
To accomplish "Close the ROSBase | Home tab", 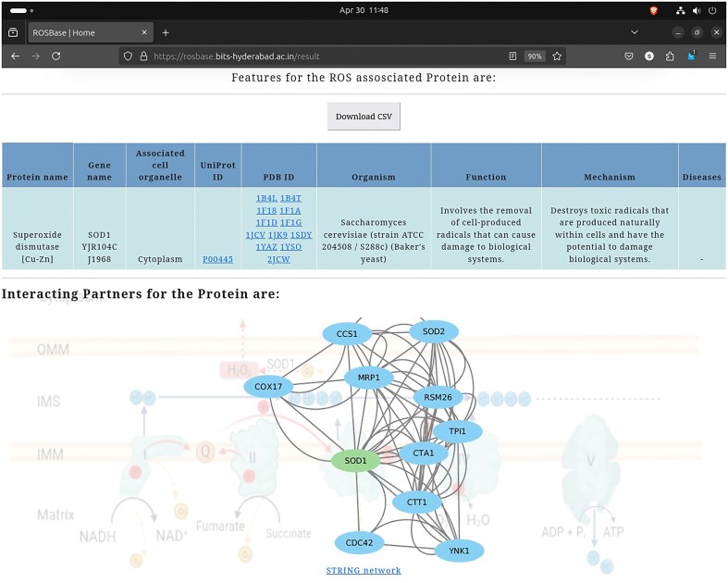I will click(144, 32).
